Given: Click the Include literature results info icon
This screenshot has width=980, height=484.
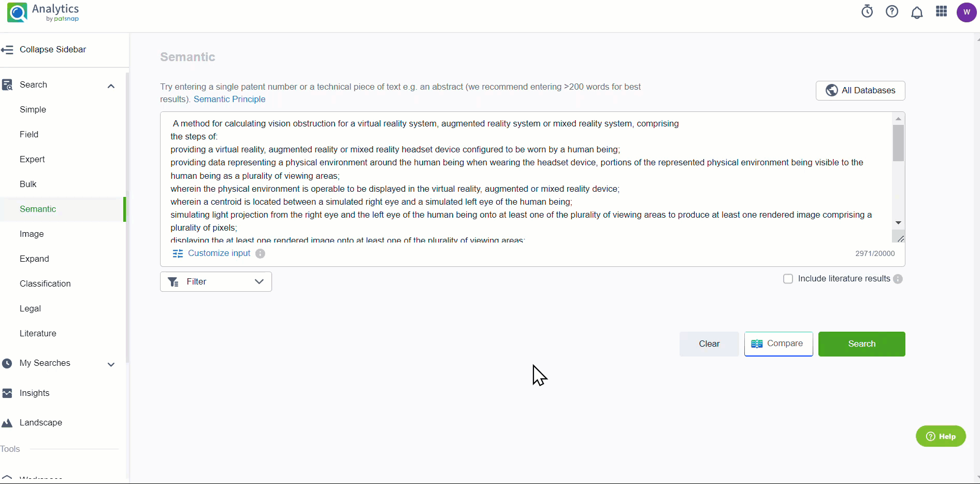Looking at the screenshot, I should tap(898, 279).
